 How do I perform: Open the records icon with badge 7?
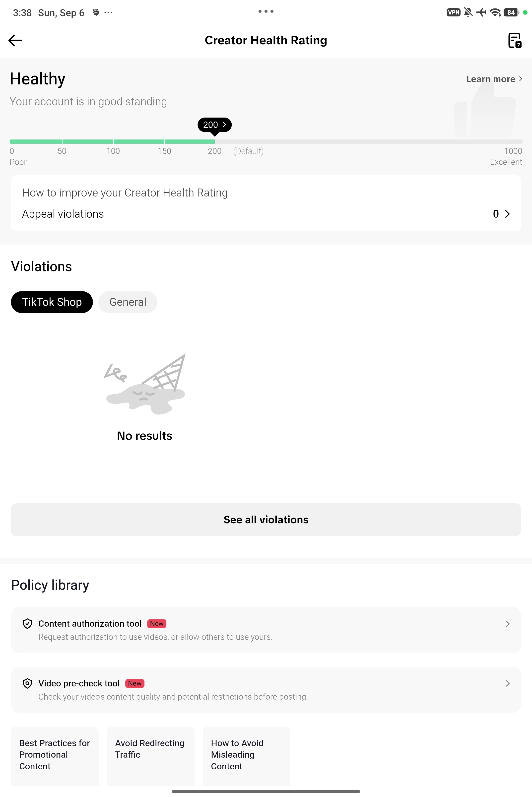514,40
